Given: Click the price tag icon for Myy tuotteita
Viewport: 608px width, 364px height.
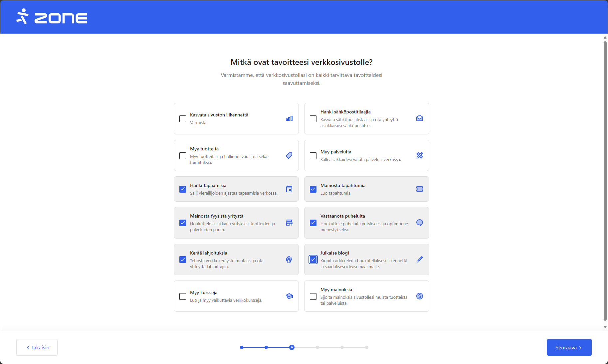Looking at the screenshot, I should click(289, 155).
